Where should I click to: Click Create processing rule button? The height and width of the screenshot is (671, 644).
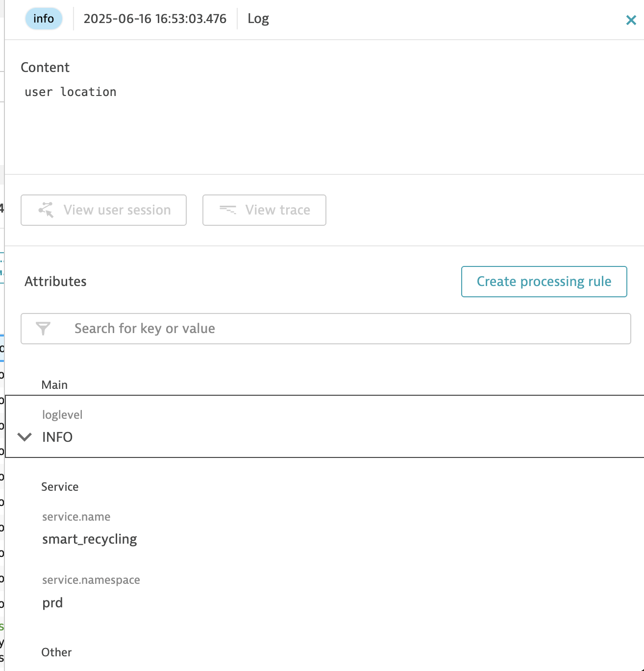[544, 282]
